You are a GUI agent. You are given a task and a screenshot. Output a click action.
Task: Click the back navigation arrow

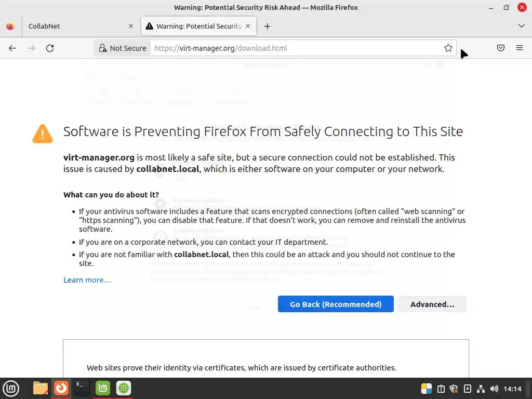(12, 48)
